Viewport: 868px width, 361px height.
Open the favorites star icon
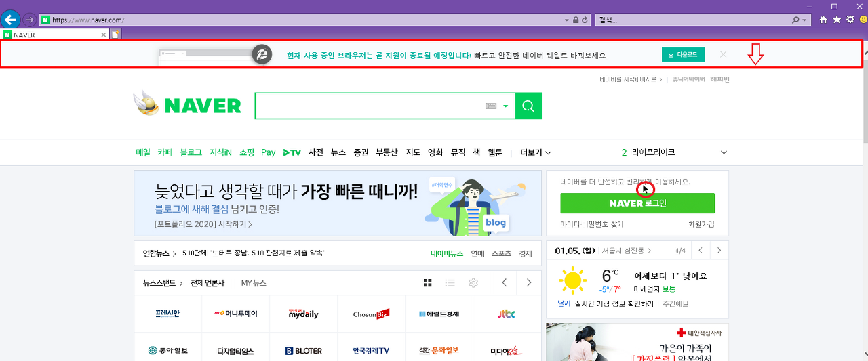click(837, 20)
